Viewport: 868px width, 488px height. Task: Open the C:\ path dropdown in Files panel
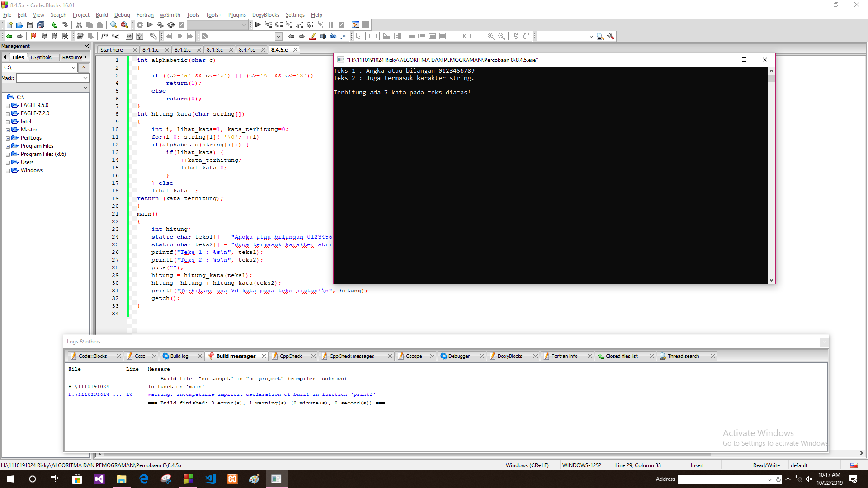coord(74,67)
